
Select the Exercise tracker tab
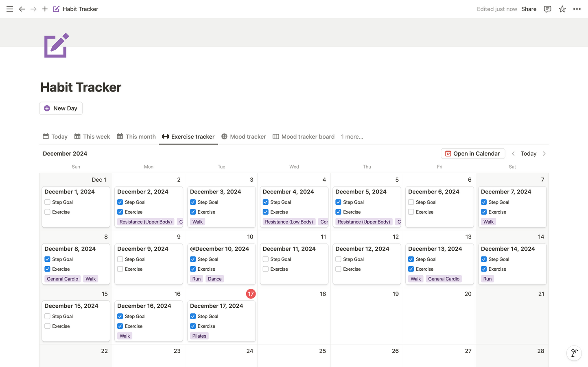pos(188,137)
